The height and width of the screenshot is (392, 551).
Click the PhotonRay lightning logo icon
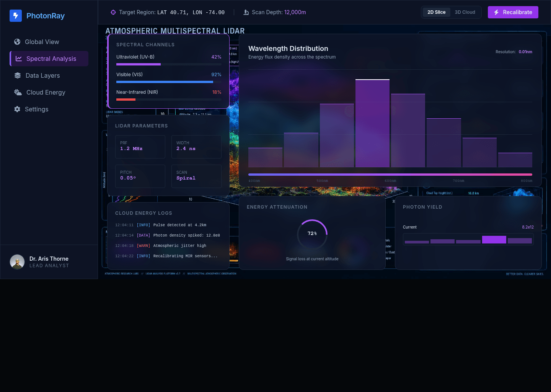click(16, 16)
